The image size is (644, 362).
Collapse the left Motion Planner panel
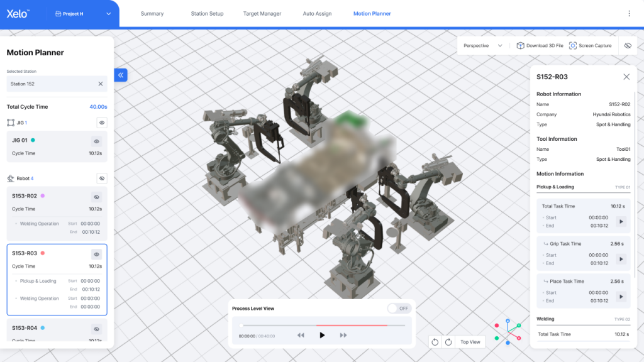click(121, 75)
